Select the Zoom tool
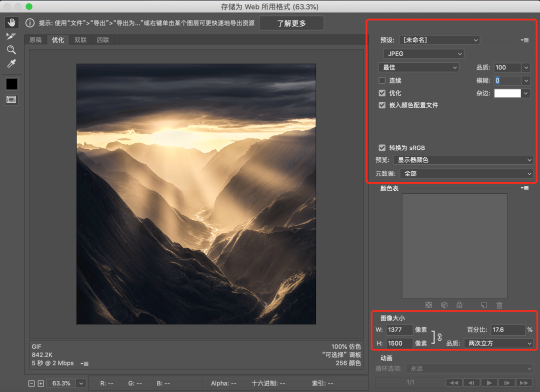The width and height of the screenshot is (540, 392). click(x=11, y=50)
